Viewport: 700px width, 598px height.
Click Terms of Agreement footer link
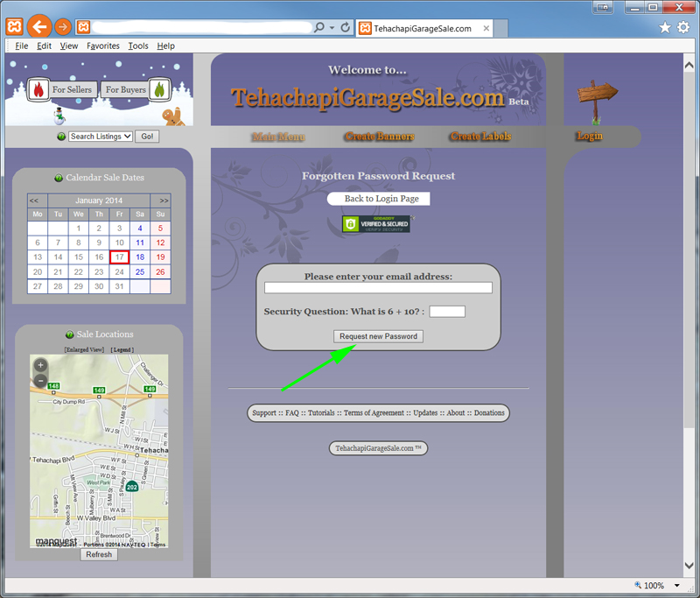point(374,412)
